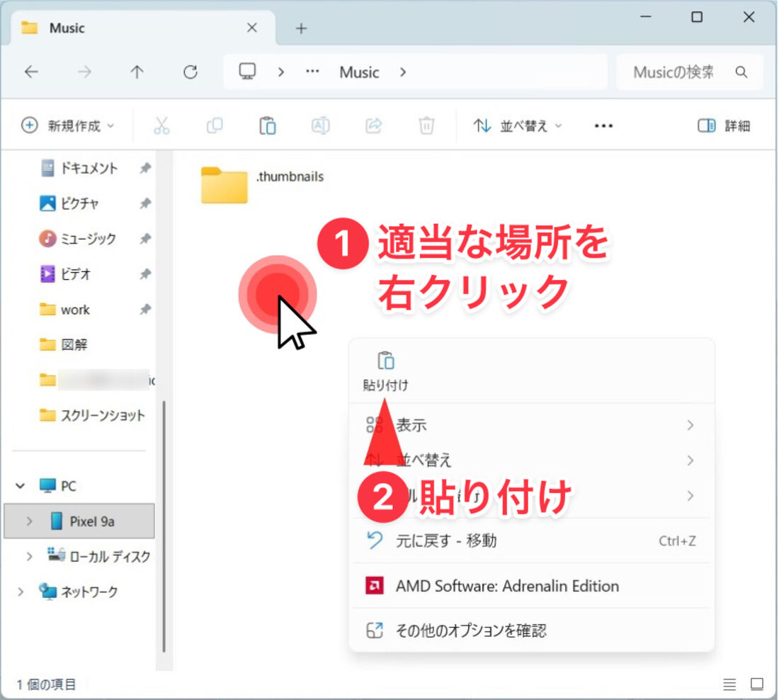Click the sidebar vertical scrollbar
The image size is (779, 700).
[x=164, y=526]
